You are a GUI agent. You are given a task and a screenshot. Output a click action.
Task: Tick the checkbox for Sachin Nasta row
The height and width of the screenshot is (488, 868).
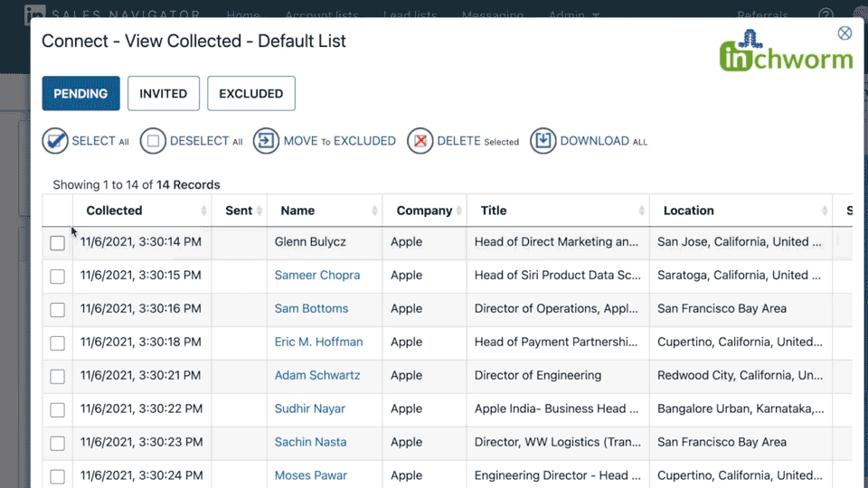coord(58,443)
